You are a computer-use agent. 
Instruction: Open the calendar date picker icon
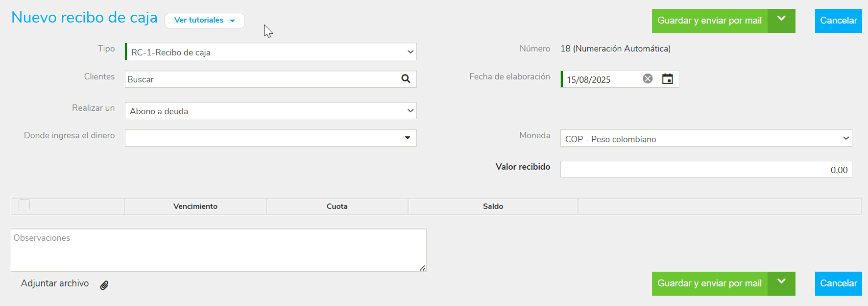[667, 79]
